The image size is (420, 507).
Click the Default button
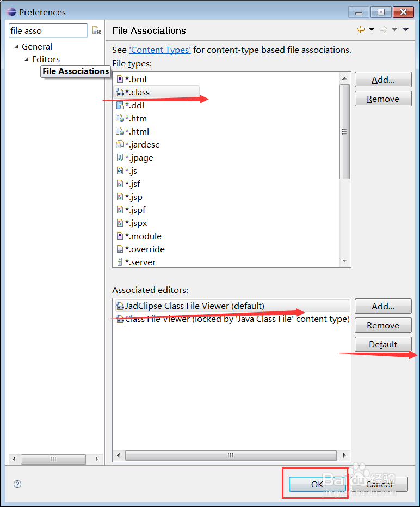tap(383, 344)
